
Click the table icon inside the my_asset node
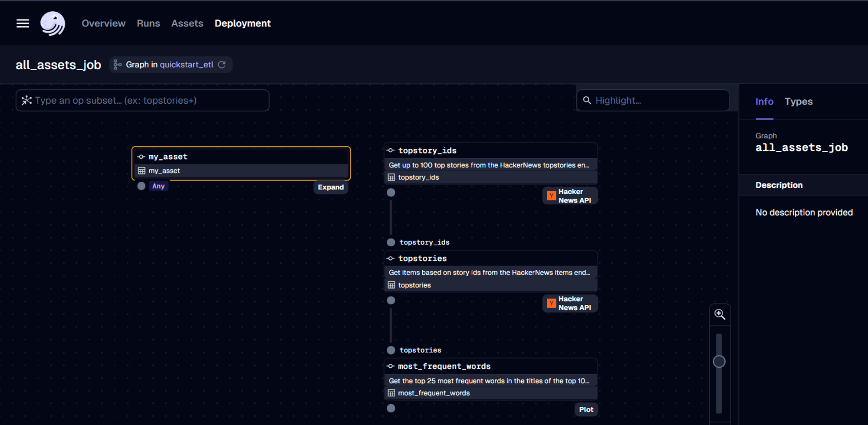142,170
